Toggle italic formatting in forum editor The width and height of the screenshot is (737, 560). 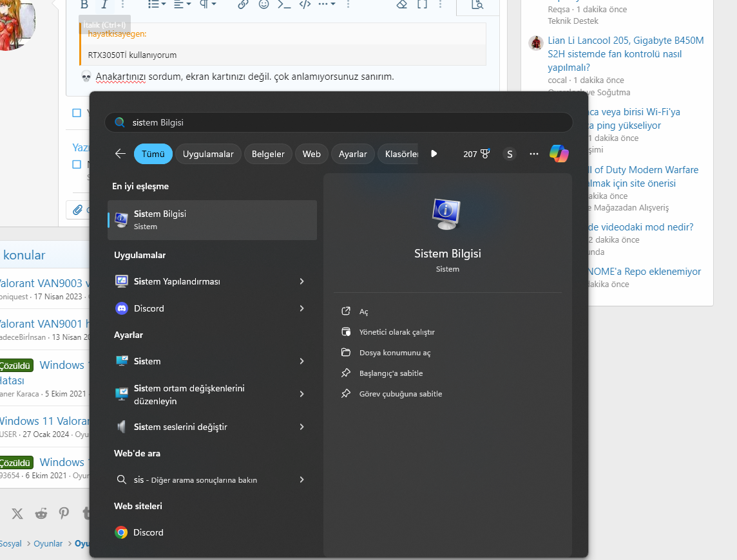click(x=104, y=5)
